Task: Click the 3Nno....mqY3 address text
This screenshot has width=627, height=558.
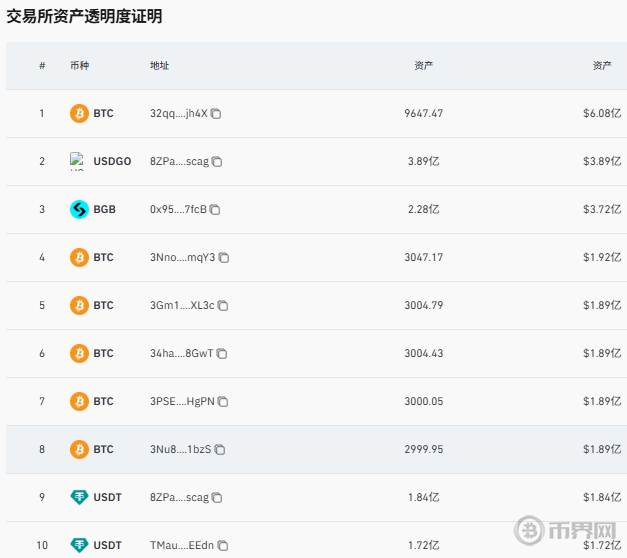Action: pyautogui.click(x=183, y=258)
